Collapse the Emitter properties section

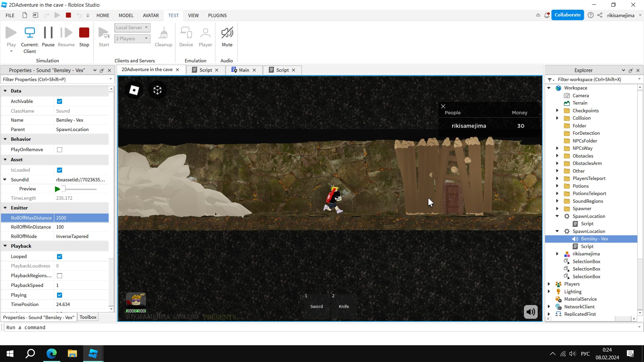pos(5,208)
